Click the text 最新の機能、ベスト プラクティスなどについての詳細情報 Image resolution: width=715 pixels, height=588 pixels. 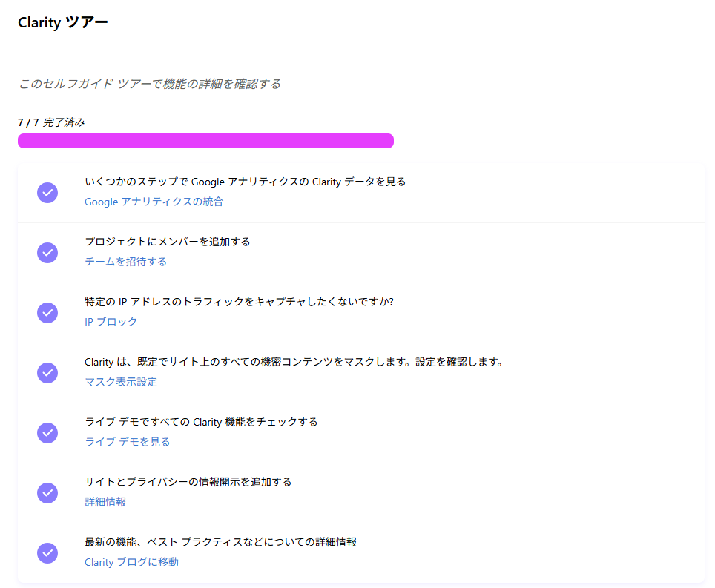pyautogui.click(x=221, y=542)
